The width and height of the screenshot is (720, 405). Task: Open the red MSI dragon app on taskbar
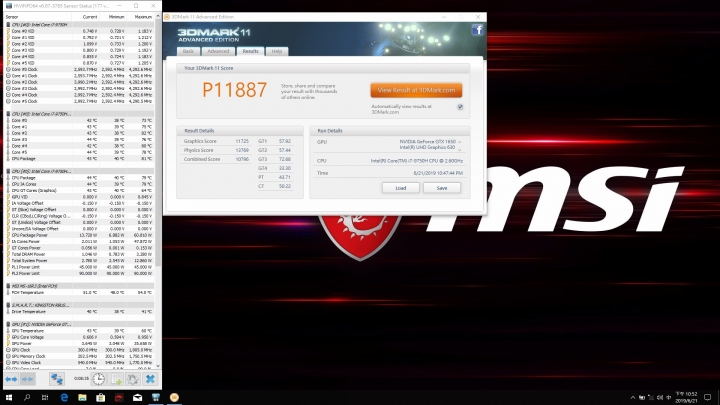119,398
